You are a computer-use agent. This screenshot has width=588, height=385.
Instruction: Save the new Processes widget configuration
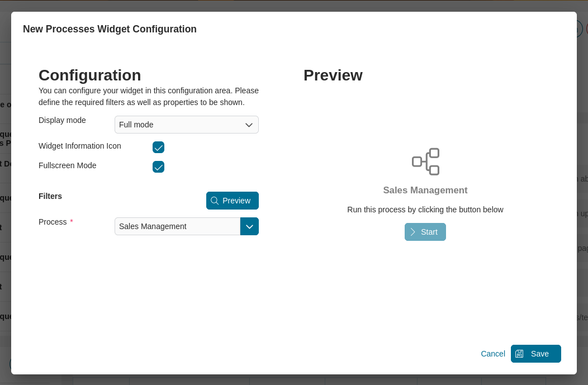coord(535,353)
